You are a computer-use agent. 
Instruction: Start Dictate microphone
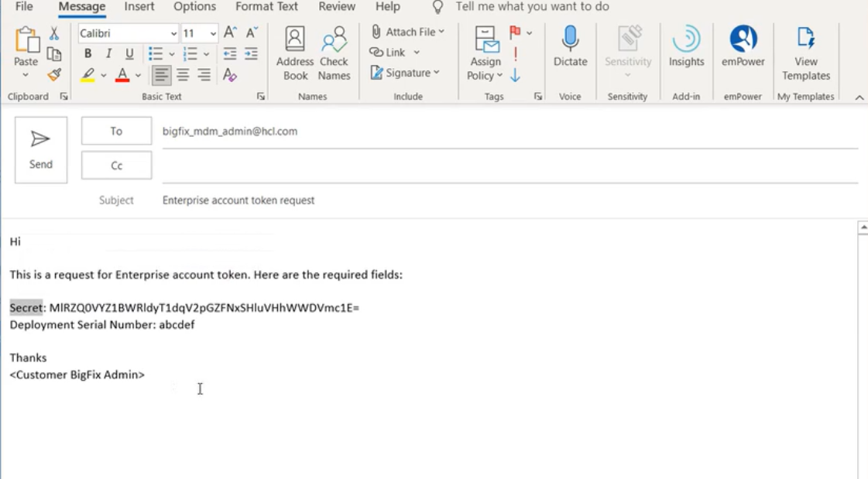coord(570,47)
